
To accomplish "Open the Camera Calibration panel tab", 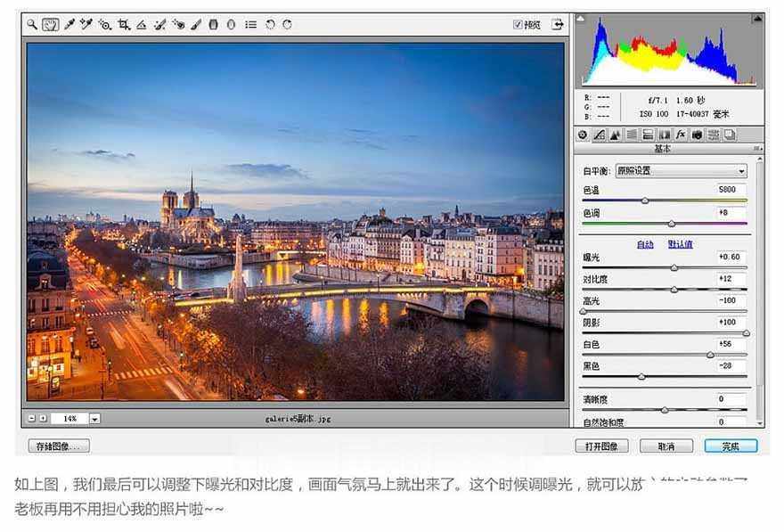I will 697,135.
